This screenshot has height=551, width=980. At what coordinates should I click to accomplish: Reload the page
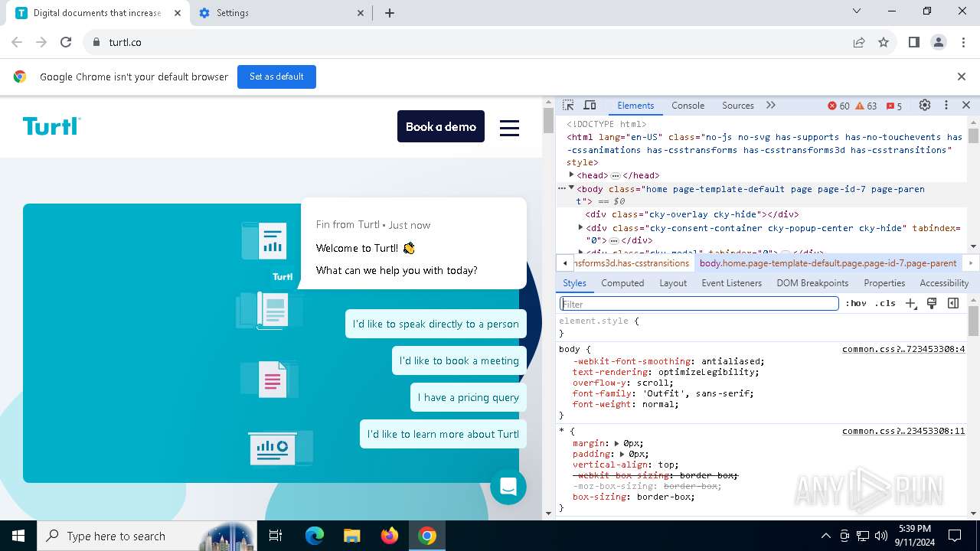click(x=66, y=42)
